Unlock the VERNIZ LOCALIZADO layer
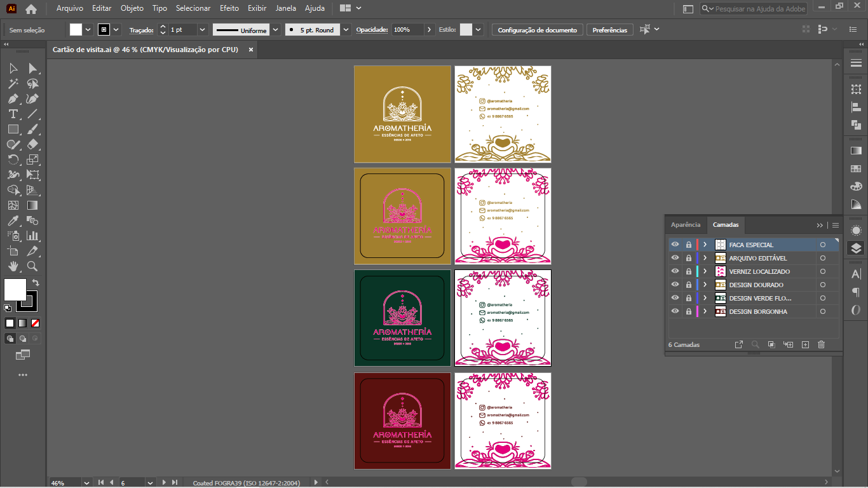868x488 pixels. (x=688, y=271)
